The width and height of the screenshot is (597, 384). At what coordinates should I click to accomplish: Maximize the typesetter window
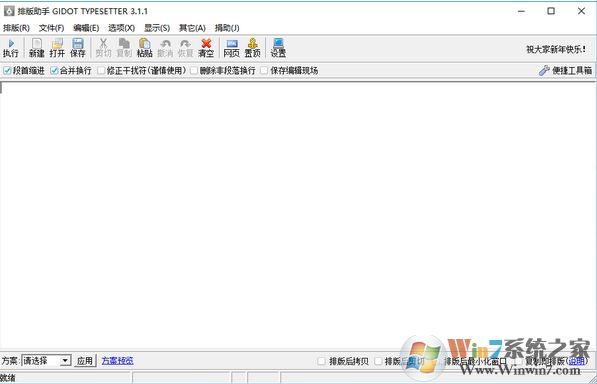pyautogui.click(x=551, y=11)
